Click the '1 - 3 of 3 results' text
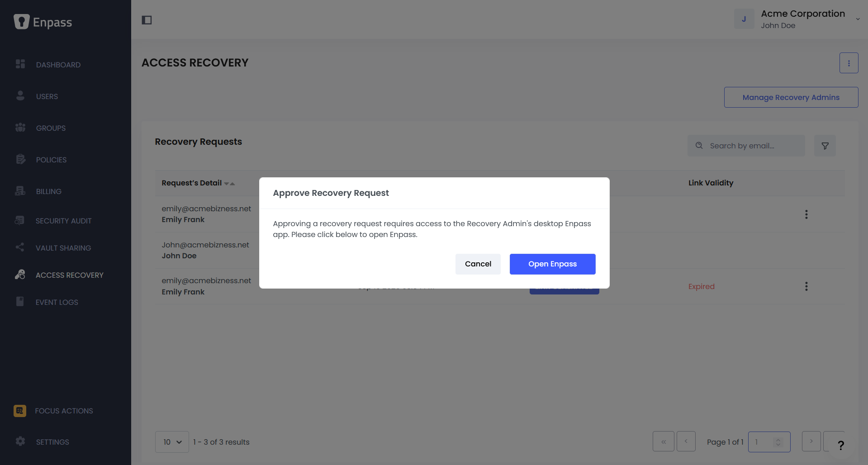868x465 pixels. [x=221, y=442]
